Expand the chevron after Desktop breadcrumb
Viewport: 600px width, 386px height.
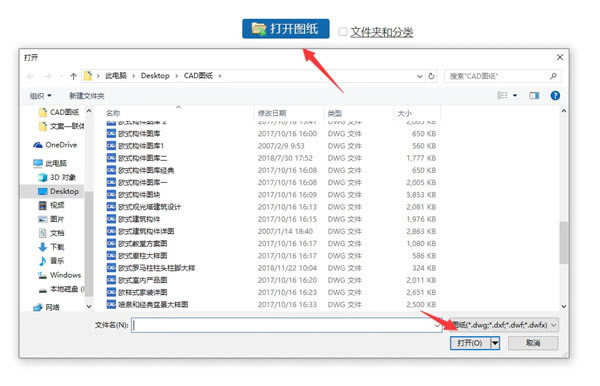177,76
